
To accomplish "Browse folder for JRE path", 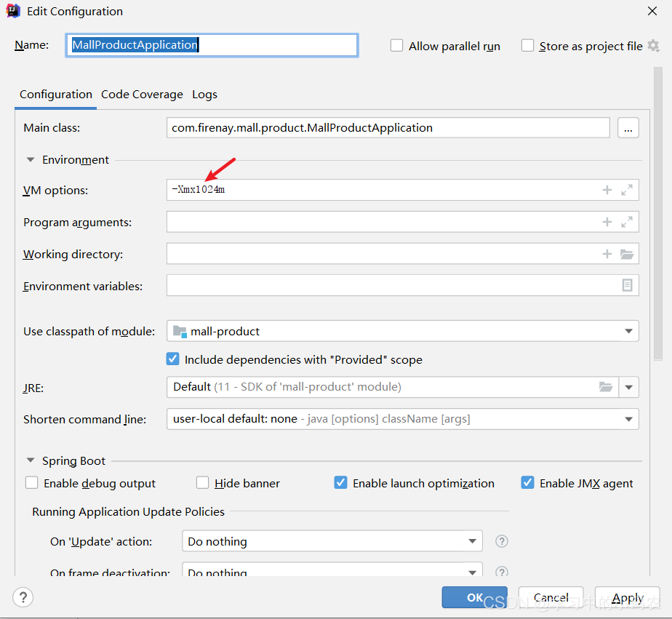I will 606,387.
